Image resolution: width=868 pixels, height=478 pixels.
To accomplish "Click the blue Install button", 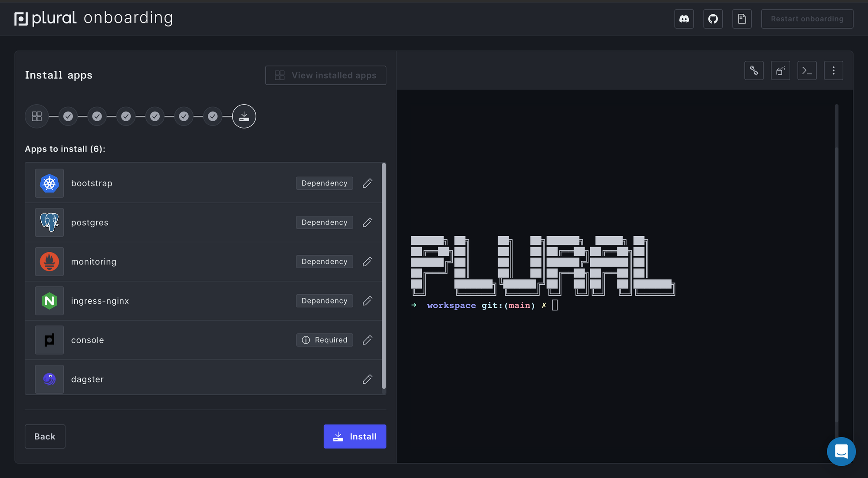I will 355,437.
